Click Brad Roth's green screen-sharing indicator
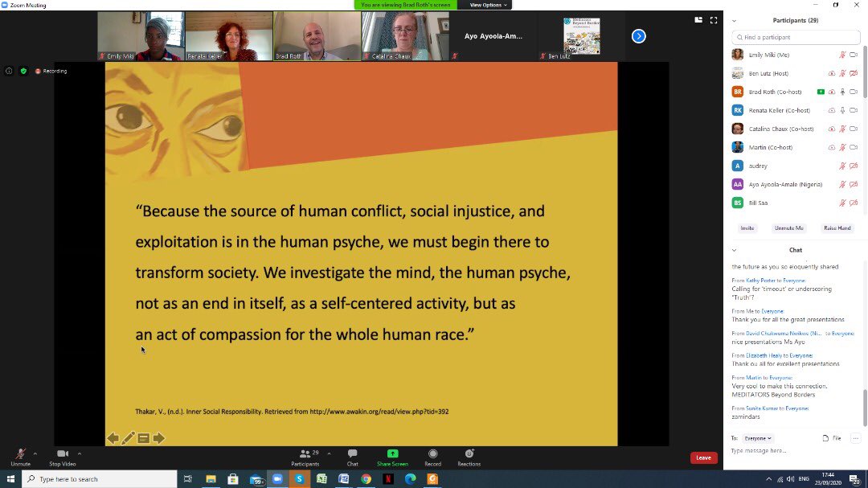The width and height of the screenshot is (868, 488). pyautogui.click(x=821, y=92)
